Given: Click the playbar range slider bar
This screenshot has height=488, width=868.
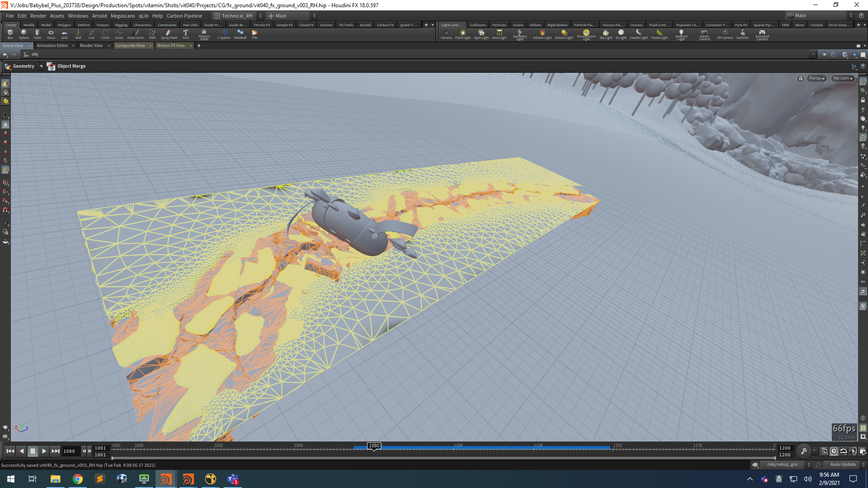Looking at the screenshot, I should (443, 458).
